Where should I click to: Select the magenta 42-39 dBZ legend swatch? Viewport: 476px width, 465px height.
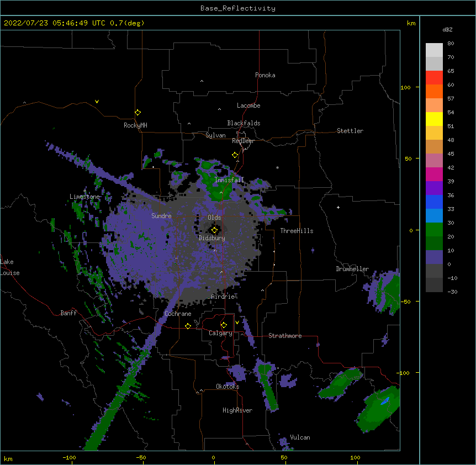tap(434, 174)
